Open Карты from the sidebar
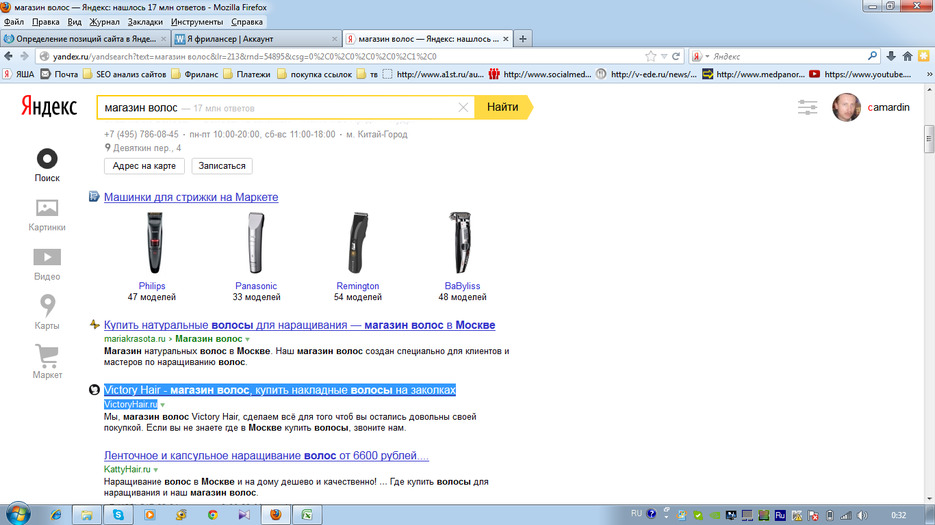The width and height of the screenshot is (935, 525). coord(47,305)
